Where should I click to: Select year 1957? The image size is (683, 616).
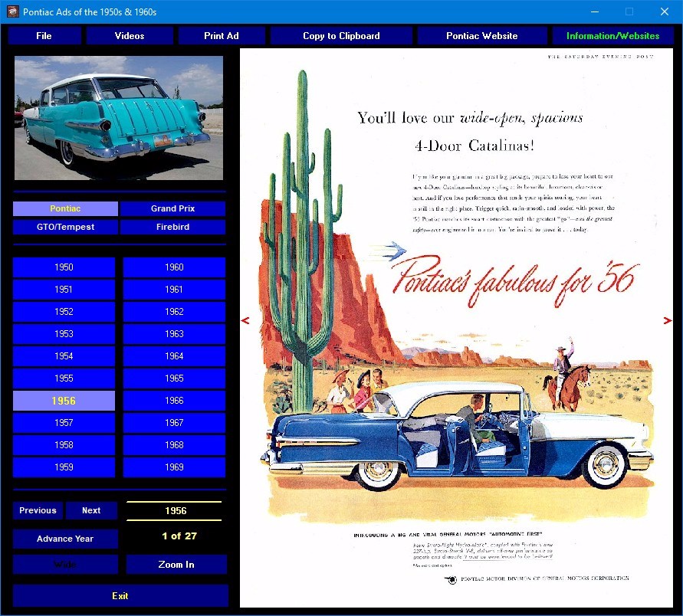[64, 423]
